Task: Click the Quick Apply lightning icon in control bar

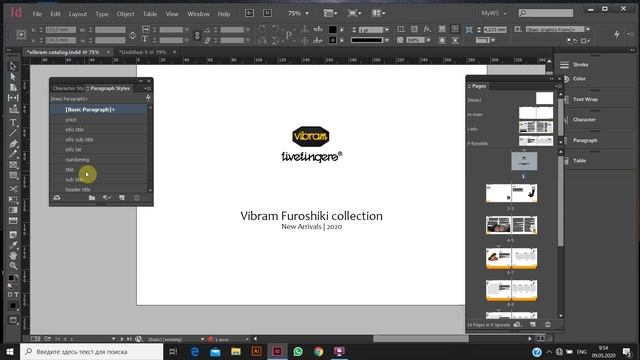Action: tap(617, 34)
